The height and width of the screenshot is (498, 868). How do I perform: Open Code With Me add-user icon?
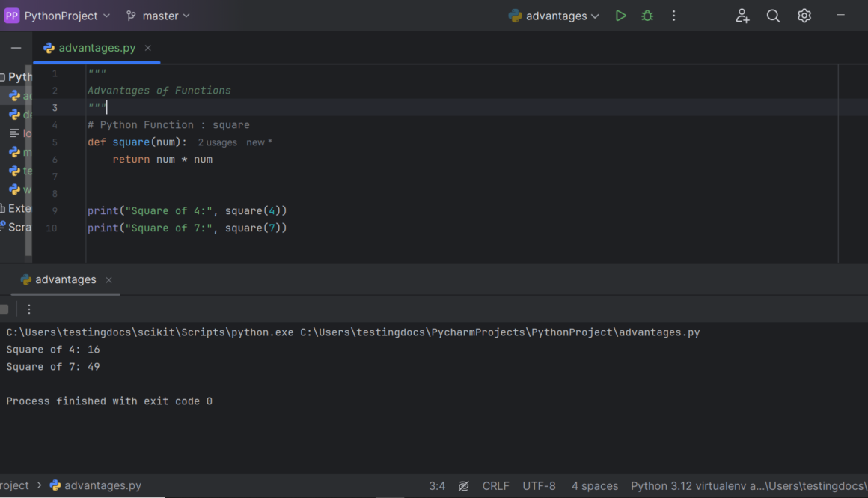click(x=742, y=16)
